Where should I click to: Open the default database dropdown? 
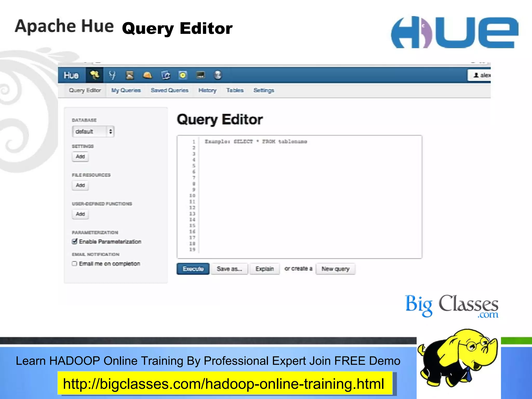tap(93, 131)
